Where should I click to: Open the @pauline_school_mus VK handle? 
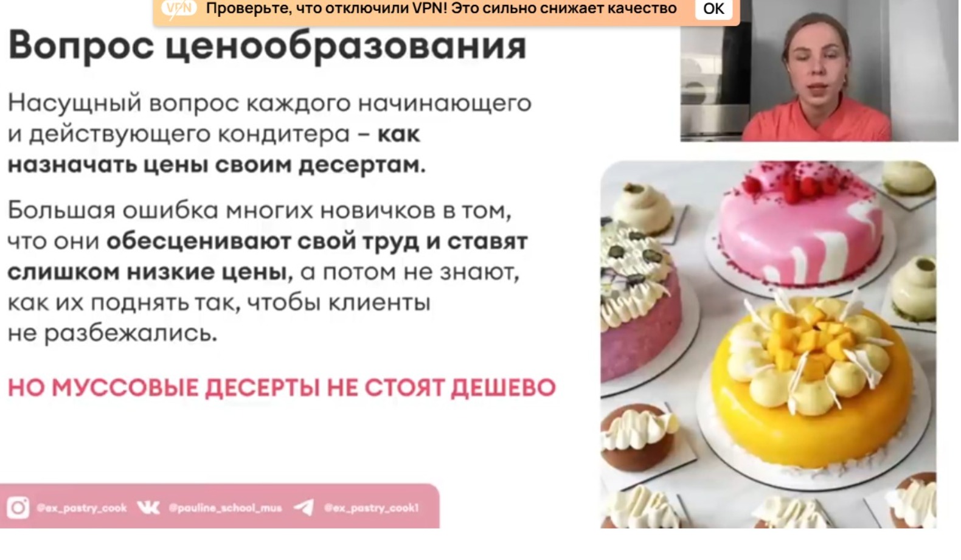(225, 508)
